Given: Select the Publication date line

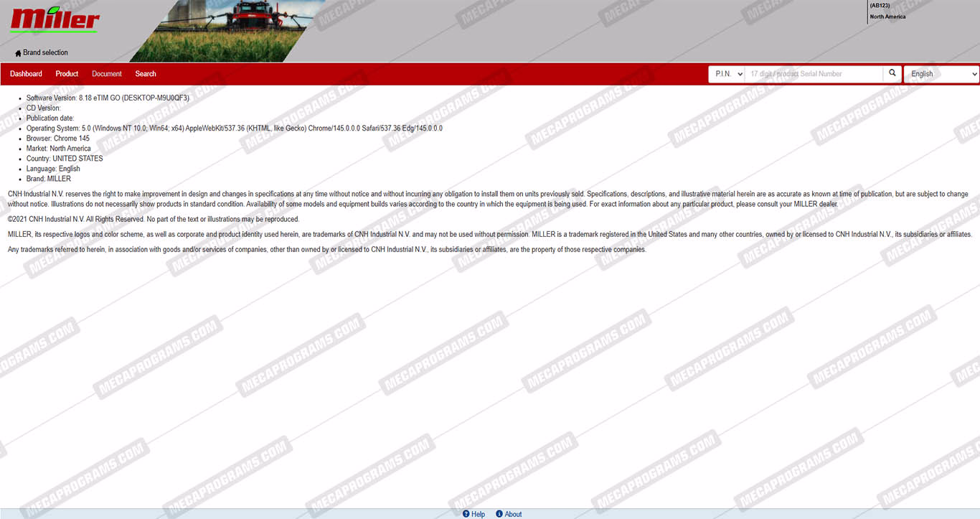Looking at the screenshot, I should click(50, 118).
